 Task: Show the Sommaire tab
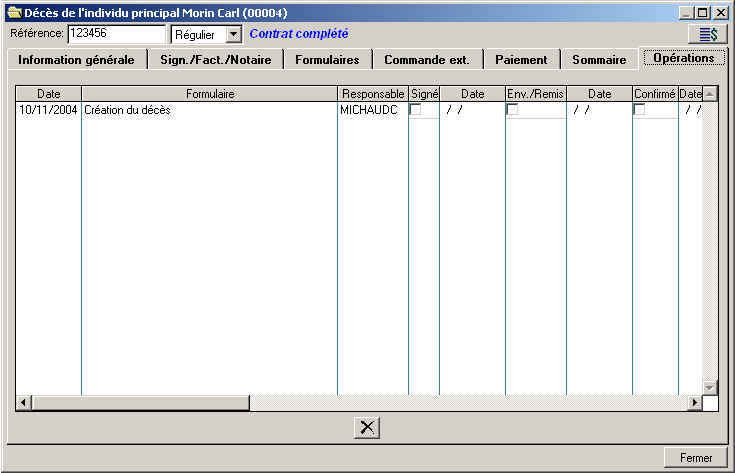point(599,60)
